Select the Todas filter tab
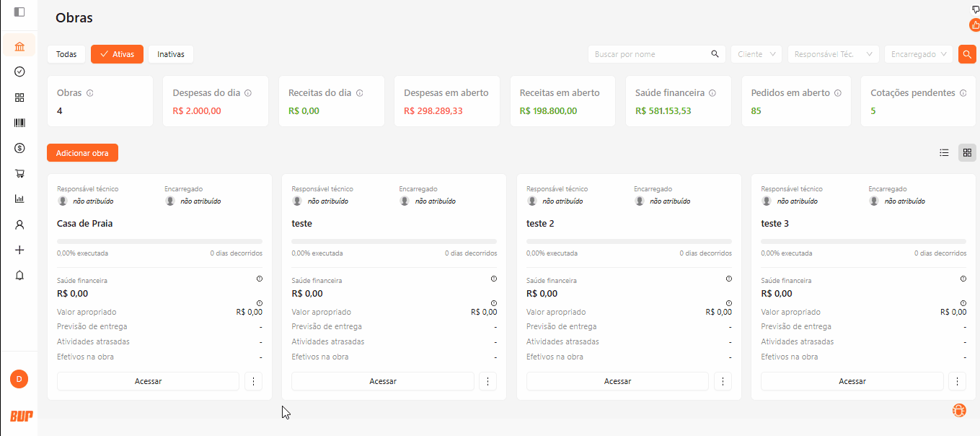This screenshot has width=980, height=436. click(x=66, y=54)
